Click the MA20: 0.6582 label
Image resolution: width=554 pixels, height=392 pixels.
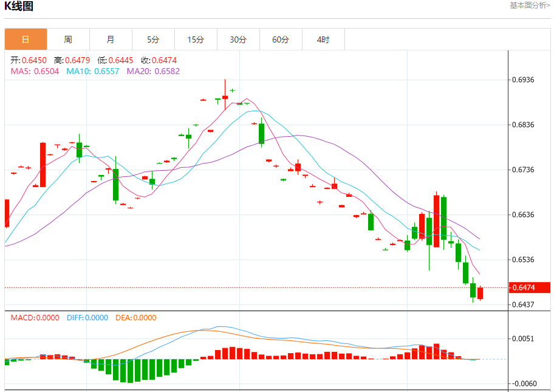(153, 71)
